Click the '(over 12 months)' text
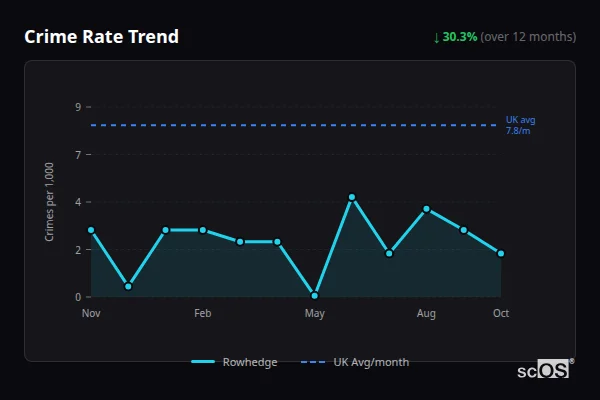This screenshot has height=400, width=600. click(x=528, y=37)
